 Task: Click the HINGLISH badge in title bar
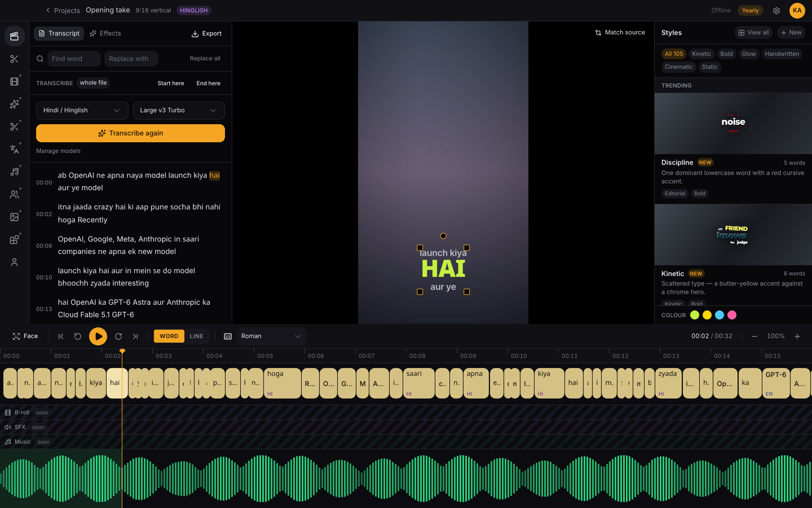point(193,11)
